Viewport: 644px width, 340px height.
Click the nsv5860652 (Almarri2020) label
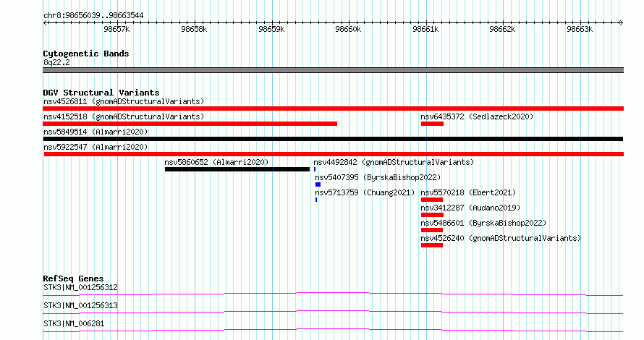tap(216, 162)
